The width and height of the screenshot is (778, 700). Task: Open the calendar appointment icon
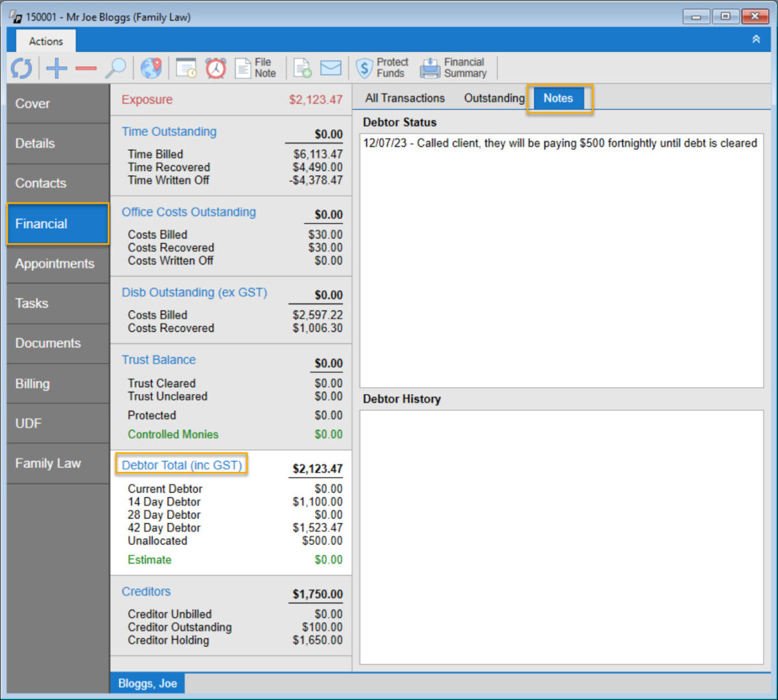point(187,68)
